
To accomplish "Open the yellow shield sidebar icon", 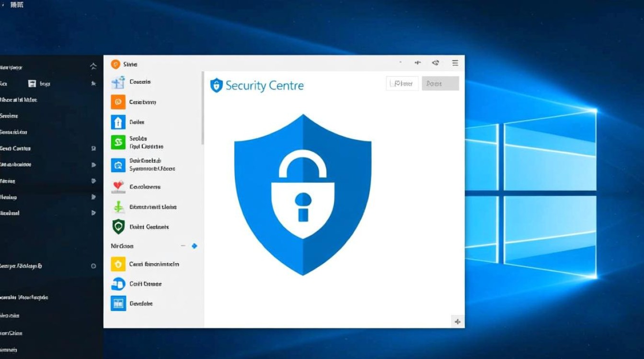I will pos(118,264).
